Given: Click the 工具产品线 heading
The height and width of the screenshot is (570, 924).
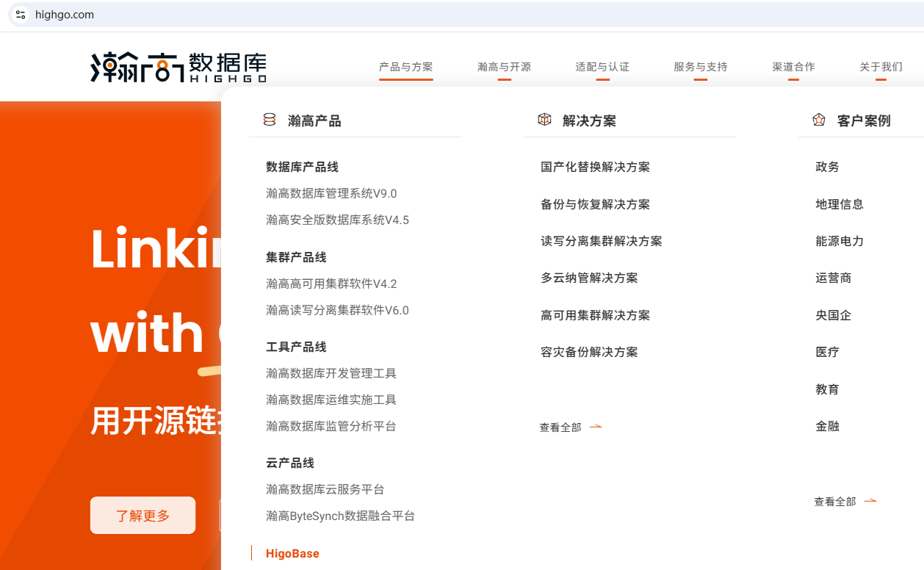Looking at the screenshot, I should pos(296,347).
